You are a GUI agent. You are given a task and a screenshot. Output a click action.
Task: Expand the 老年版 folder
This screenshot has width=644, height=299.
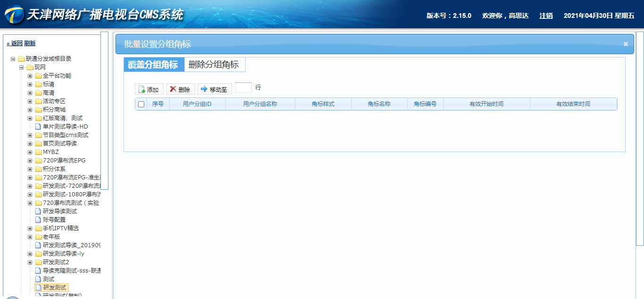[30, 237]
